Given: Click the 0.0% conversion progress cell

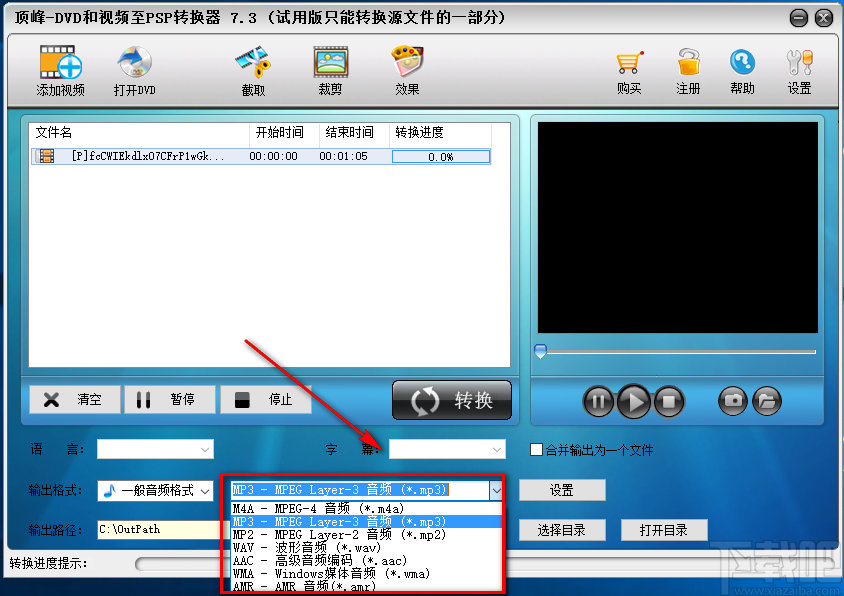Looking at the screenshot, I should point(441,157).
